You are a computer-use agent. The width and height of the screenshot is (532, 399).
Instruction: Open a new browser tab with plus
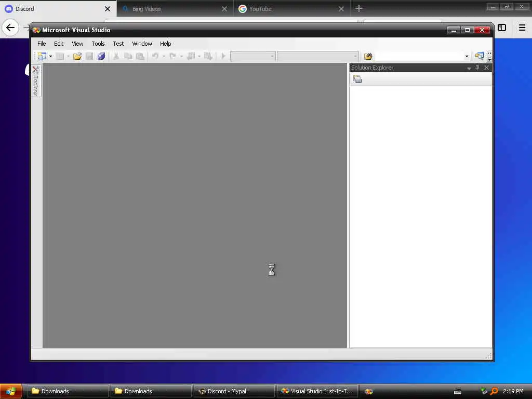(x=359, y=8)
